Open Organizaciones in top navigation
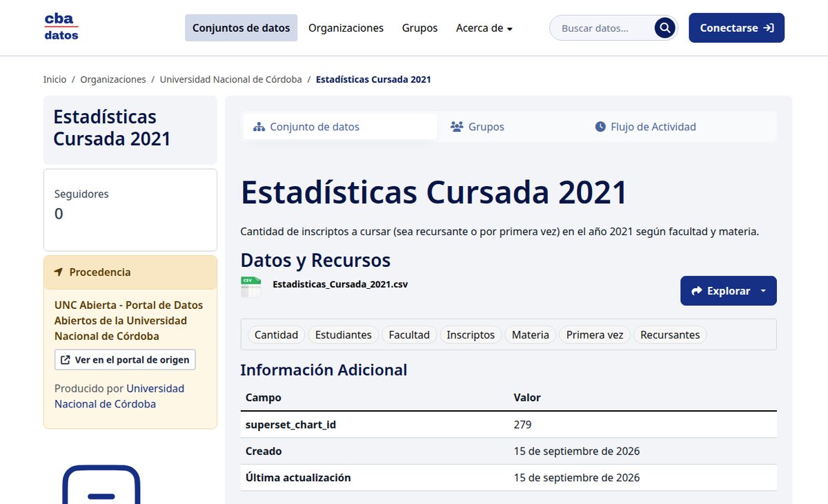 coord(346,28)
